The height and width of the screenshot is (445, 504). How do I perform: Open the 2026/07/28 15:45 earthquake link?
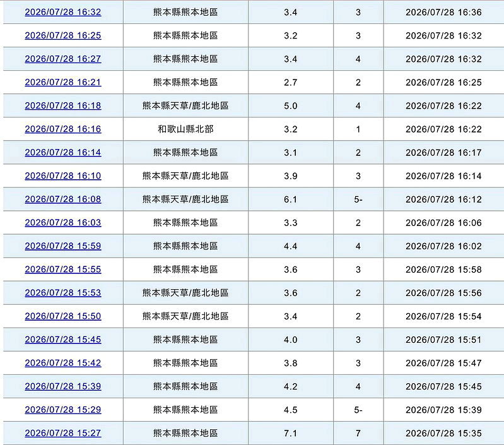(x=63, y=340)
